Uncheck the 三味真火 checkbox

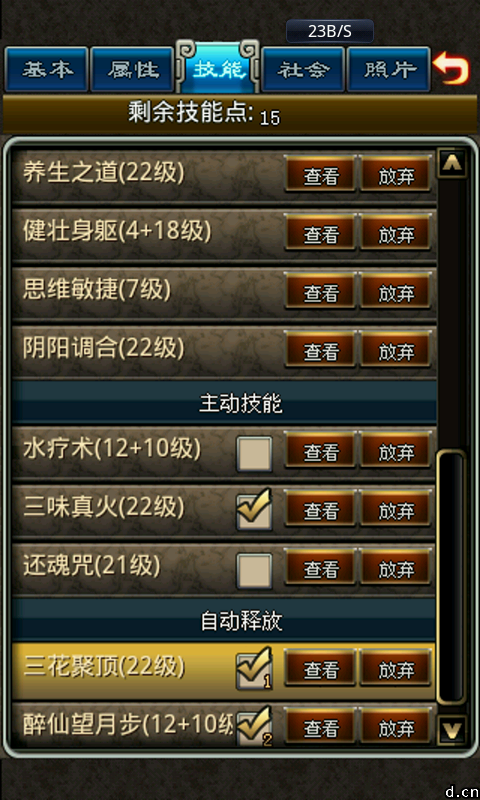coord(255,511)
